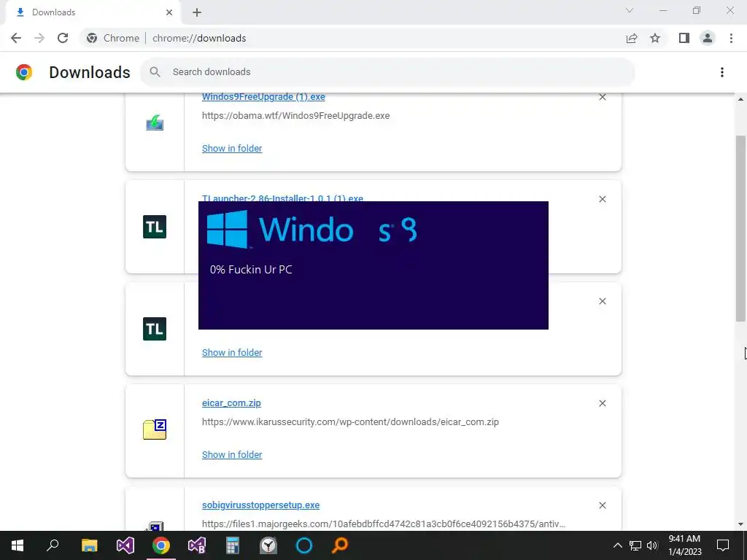Viewport: 747px width, 560px height.
Task: Open the network status tray icon
Action: click(635, 545)
